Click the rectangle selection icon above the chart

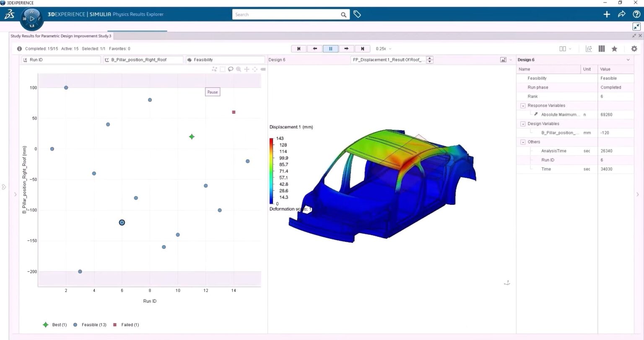coord(223,69)
